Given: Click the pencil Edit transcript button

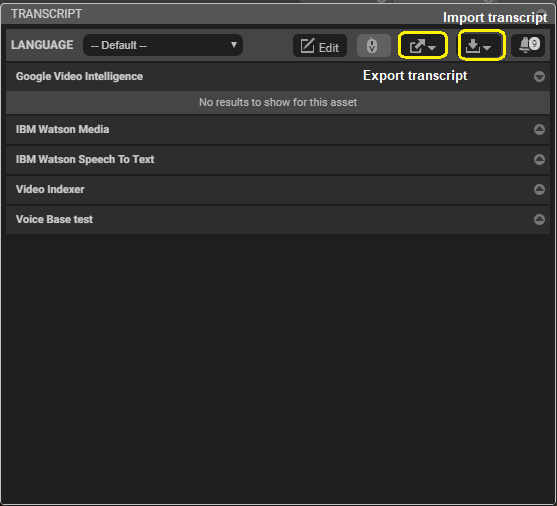Looking at the screenshot, I should (x=320, y=45).
